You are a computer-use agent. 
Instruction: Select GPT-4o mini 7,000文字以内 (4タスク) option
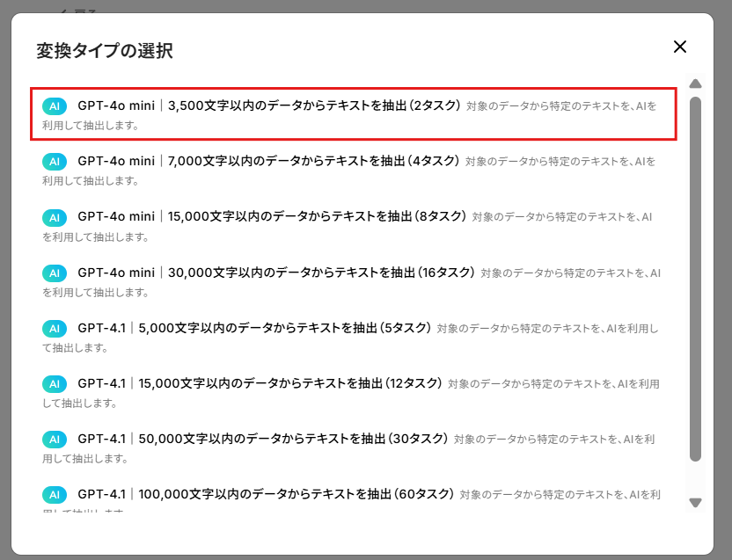[354, 170]
